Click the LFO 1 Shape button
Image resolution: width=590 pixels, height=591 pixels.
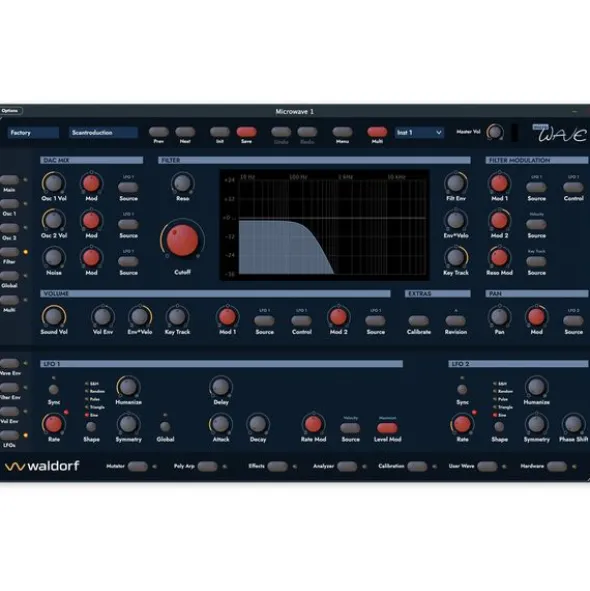click(x=91, y=427)
